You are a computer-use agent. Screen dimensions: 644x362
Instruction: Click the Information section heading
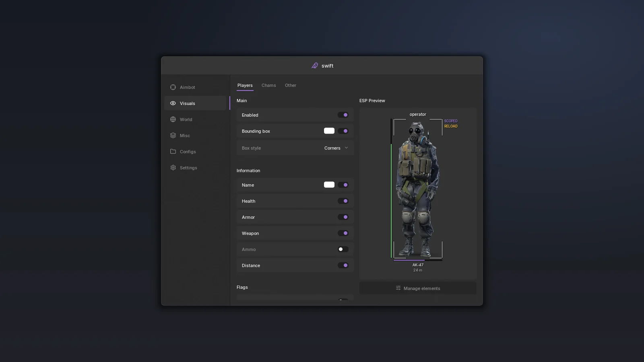(x=248, y=171)
